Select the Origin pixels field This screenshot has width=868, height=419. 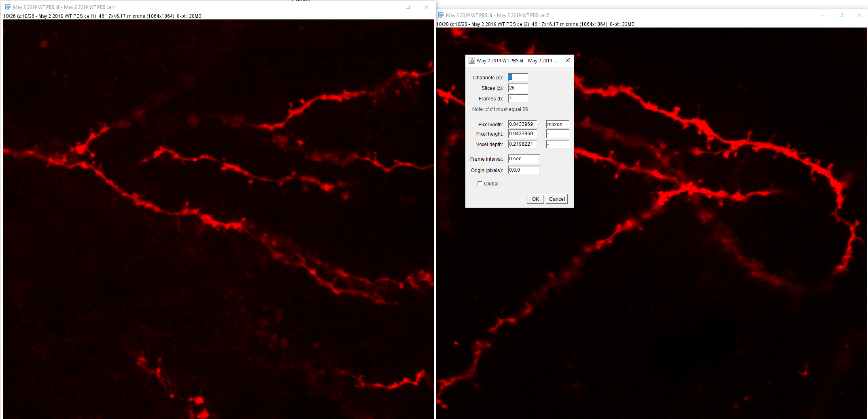coord(523,170)
